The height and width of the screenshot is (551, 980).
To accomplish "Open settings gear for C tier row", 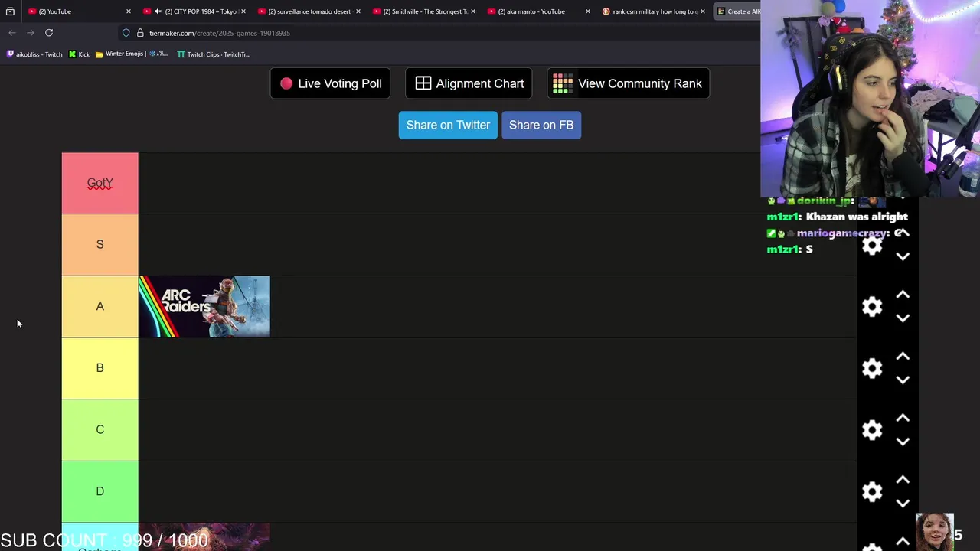I will [x=872, y=429].
